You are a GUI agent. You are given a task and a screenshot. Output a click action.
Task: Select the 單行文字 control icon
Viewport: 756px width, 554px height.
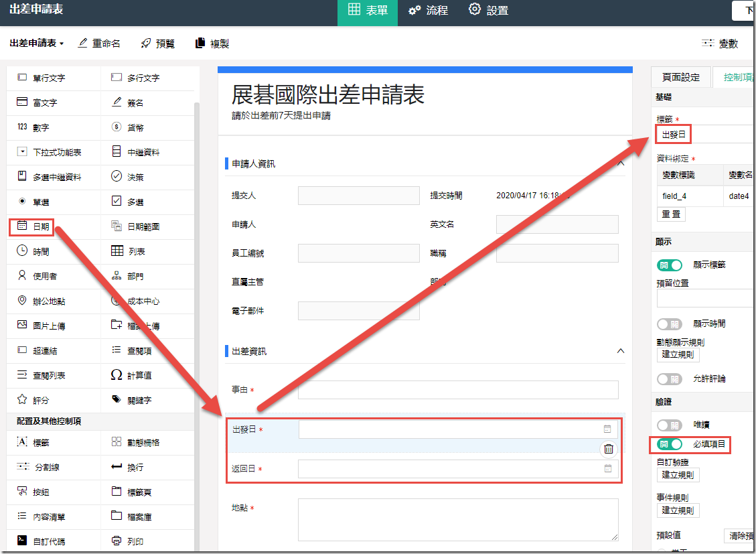pyautogui.click(x=21, y=78)
